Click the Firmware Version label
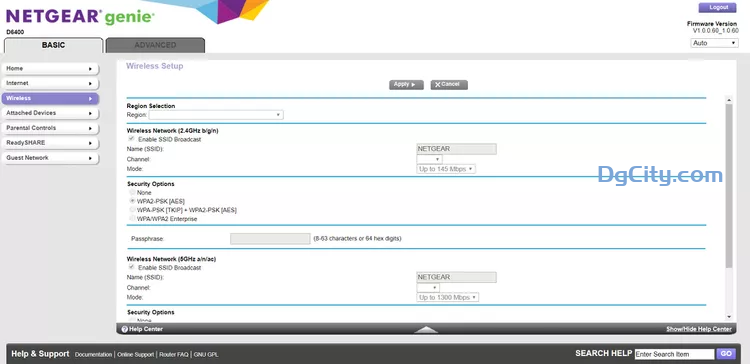The image size is (750, 364). pos(712,23)
